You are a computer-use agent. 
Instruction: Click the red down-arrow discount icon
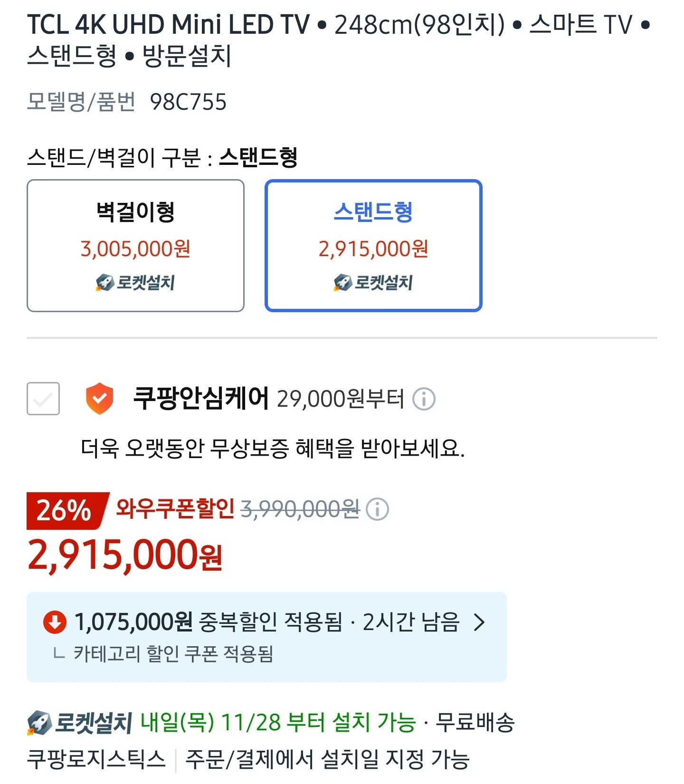click(x=55, y=622)
